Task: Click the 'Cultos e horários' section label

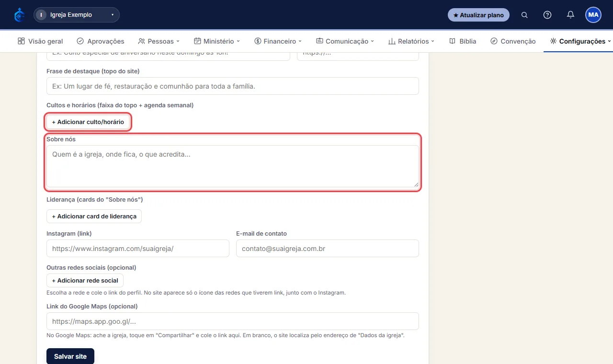Action: (x=120, y=105)
